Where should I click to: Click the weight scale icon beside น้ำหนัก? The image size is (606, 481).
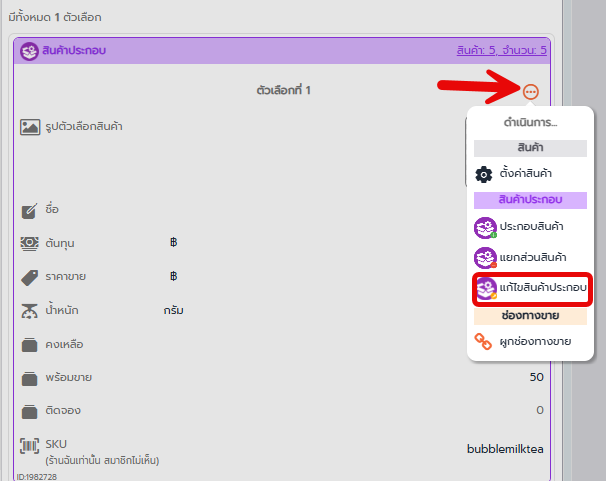pyautogui.click(x=30, y=310)
